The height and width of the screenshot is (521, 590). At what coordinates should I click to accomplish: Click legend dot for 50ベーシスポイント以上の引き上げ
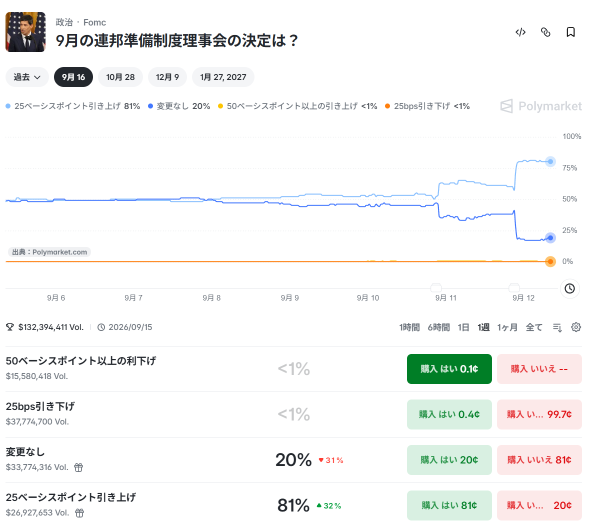click(220, 106)
